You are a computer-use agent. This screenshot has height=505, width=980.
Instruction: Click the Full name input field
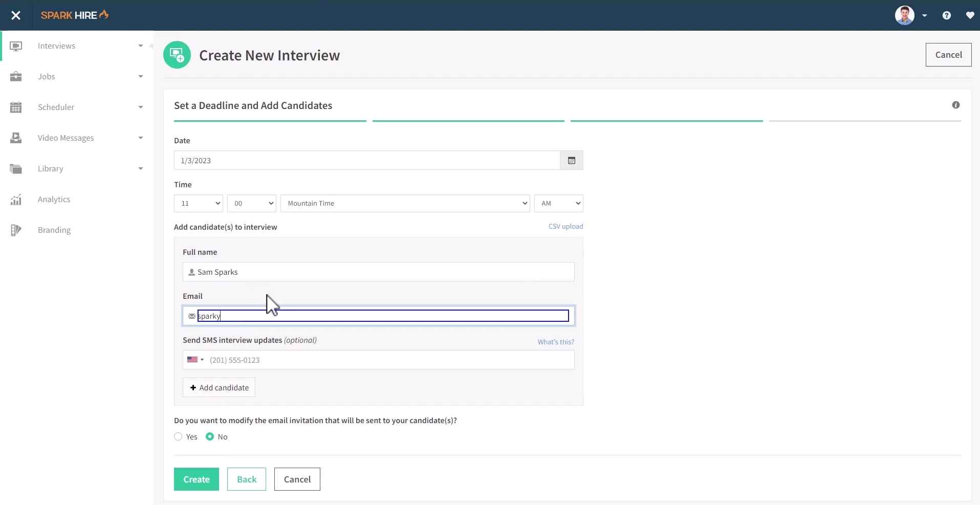[x=379, y=272]
